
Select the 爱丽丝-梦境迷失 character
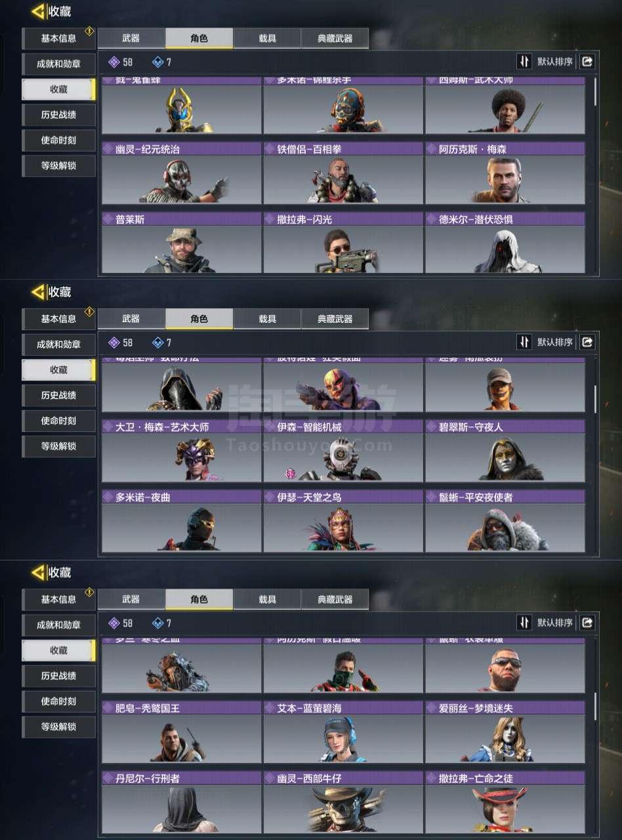[505, 732]
